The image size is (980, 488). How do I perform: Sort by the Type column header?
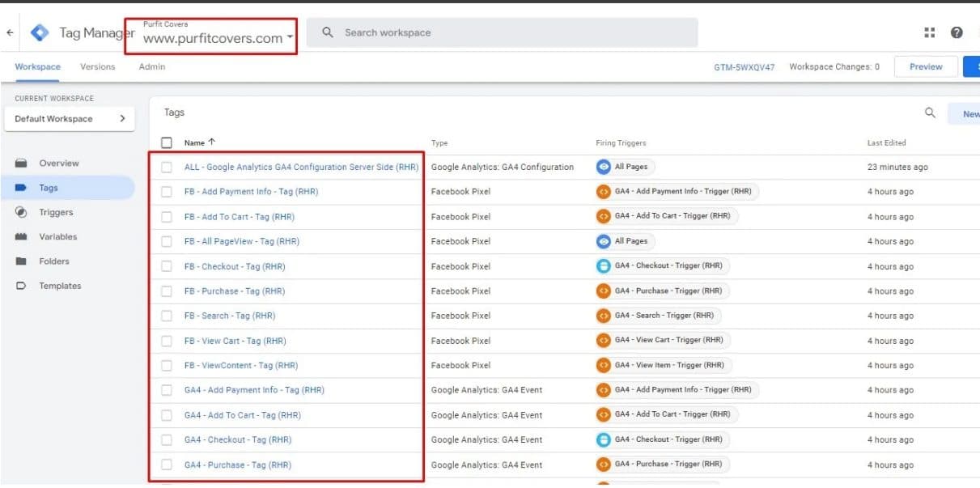439,143
